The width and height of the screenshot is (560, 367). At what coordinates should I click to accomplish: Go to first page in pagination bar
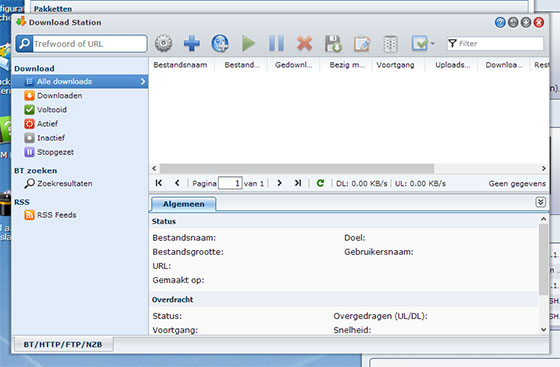(x=159, y=183)
